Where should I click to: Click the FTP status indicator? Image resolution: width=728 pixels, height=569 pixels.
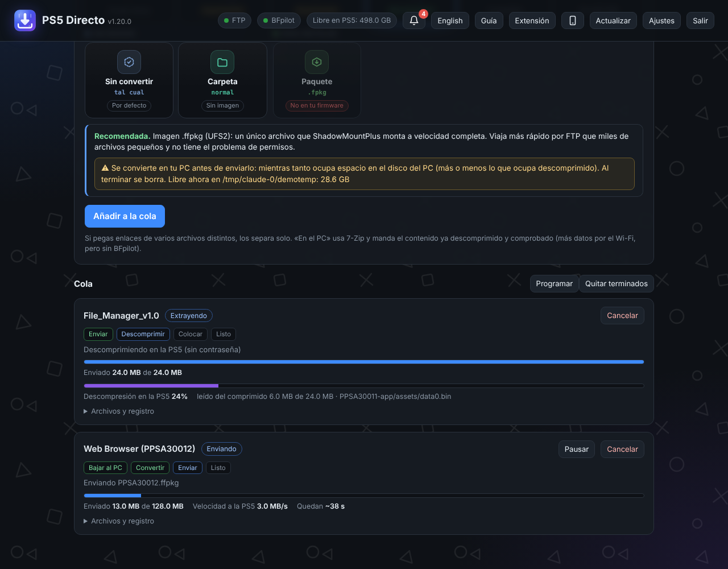[x=234, y=20]
